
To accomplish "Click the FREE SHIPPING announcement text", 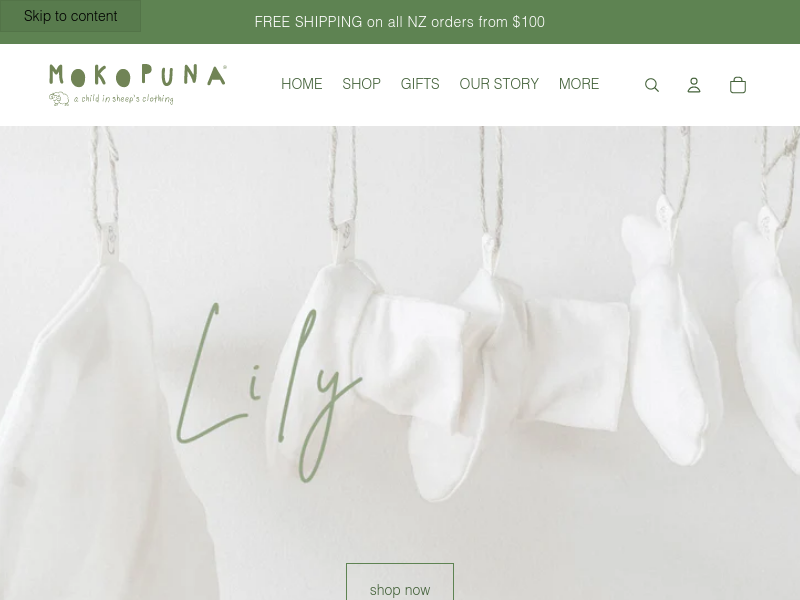I will pos(399,22).
